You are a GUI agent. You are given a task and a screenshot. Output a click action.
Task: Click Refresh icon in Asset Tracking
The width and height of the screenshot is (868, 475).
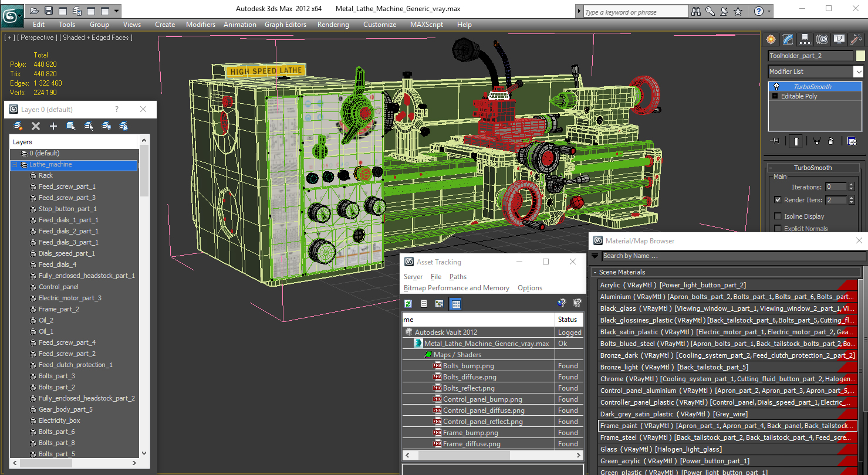click(408, 303)
